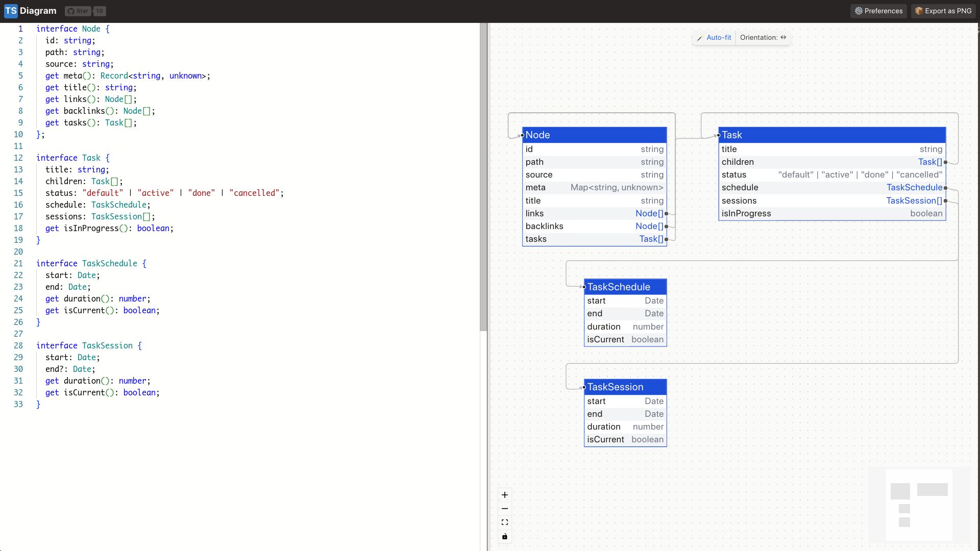Fit diagram to view icon

504,522
